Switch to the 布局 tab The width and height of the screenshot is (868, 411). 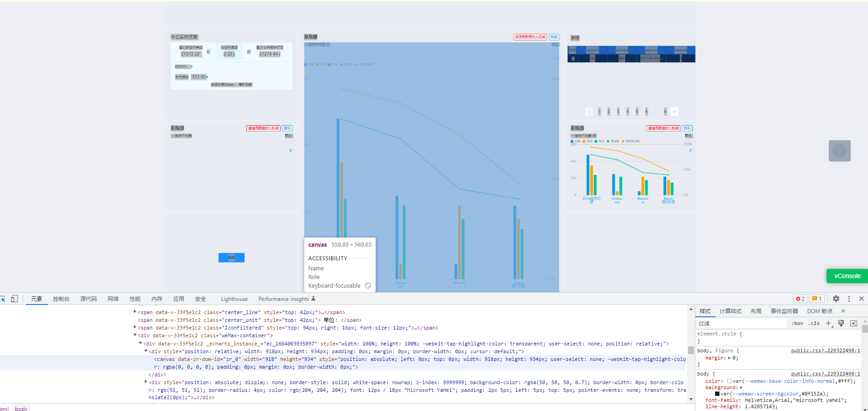(x=756, y=311)
